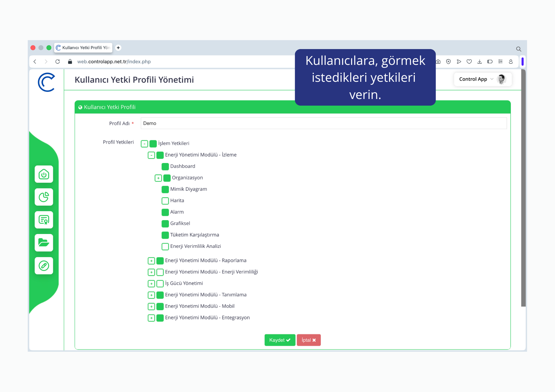Open the browser easy setup menu icon
This screenshot has height=392, width=555.
coord(500,62)
